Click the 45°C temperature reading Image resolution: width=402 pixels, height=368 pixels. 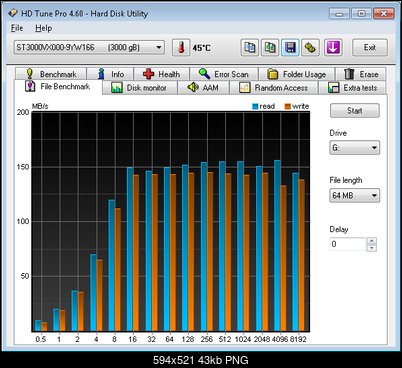[x=202, y=48]
